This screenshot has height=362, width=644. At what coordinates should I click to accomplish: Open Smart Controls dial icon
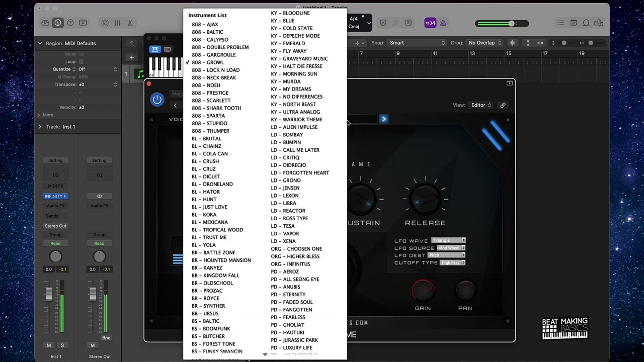(105, 23)
